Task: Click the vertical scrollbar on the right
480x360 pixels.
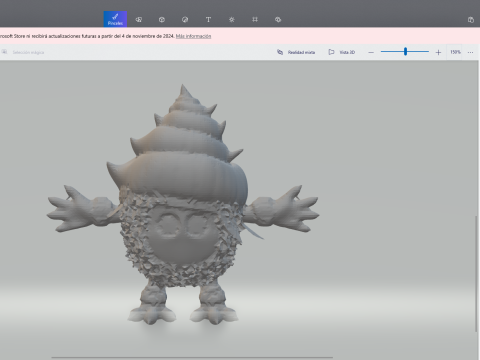Action: click(x=476, y=273)
